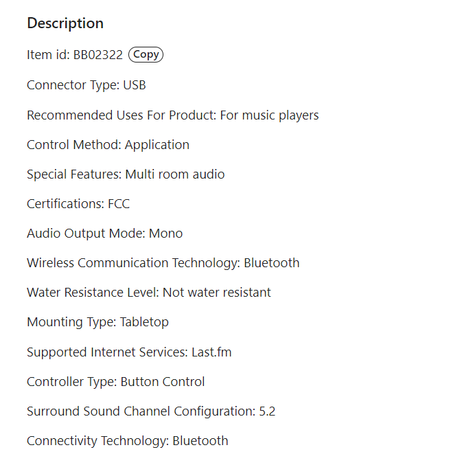473x476 pixels.
Task: Click the Description heading
Action: (65, 23)
